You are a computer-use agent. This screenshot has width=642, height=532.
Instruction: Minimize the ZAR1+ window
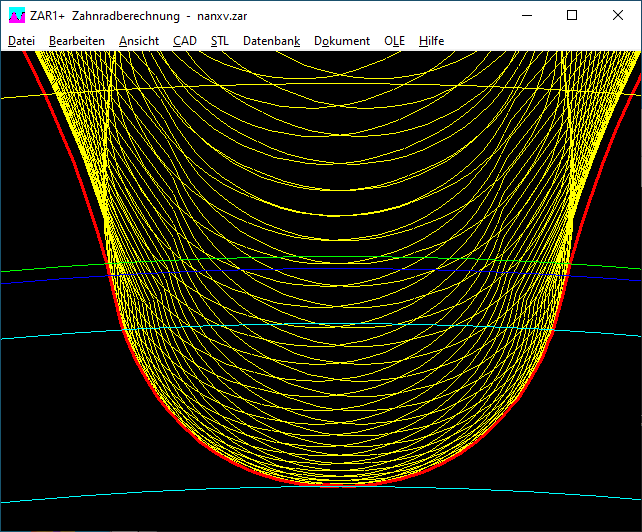[x=526, y=15]
